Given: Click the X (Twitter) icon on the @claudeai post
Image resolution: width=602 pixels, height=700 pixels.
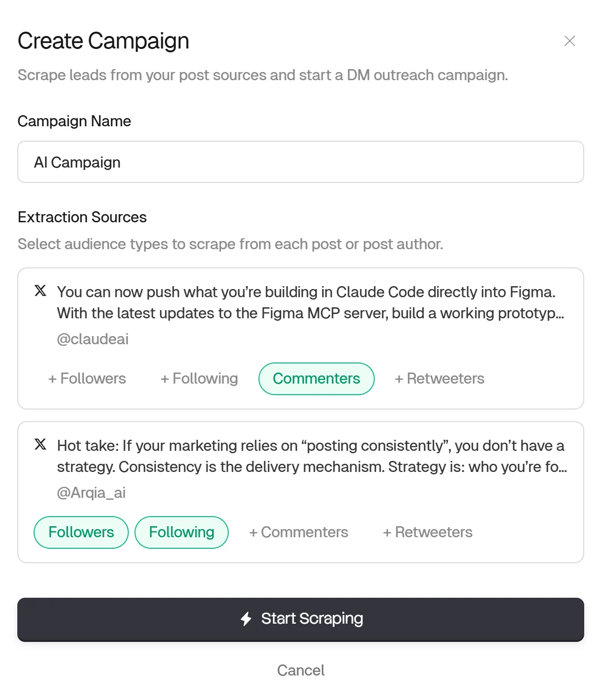Looking at the screenshot, I should (40, 291).
